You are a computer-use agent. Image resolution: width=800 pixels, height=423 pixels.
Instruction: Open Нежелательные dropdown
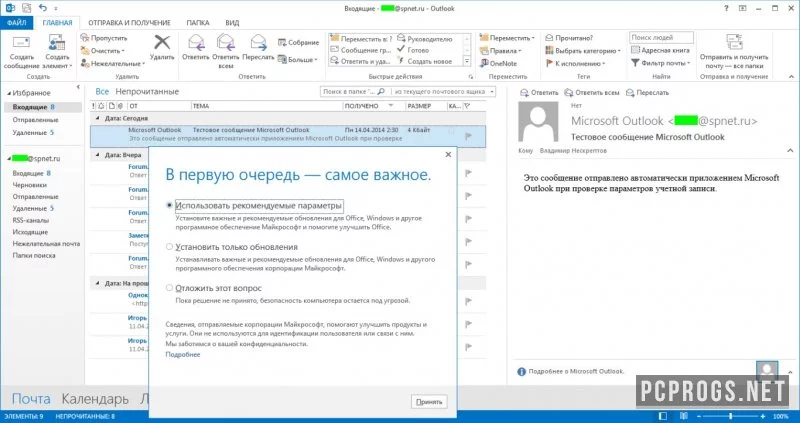point(113,63)
